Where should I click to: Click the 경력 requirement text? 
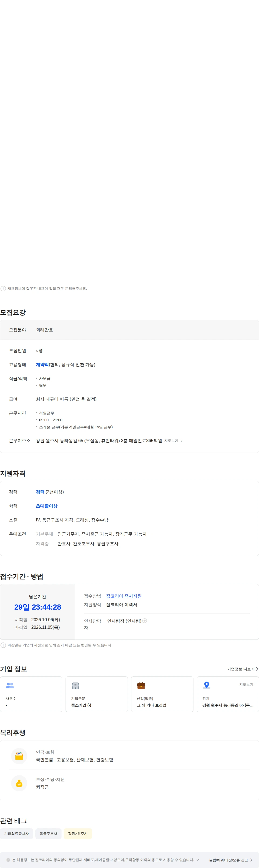tap(40, 492)
